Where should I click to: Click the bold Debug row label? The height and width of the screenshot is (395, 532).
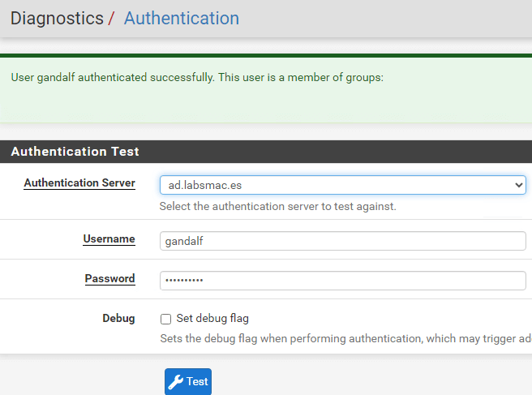(x=118, y=318)
